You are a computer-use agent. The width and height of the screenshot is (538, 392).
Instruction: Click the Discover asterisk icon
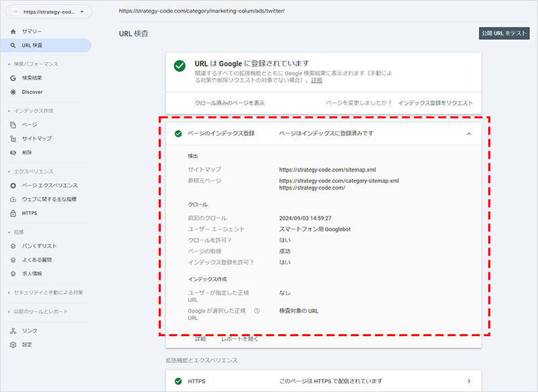[x=13, y=91]
